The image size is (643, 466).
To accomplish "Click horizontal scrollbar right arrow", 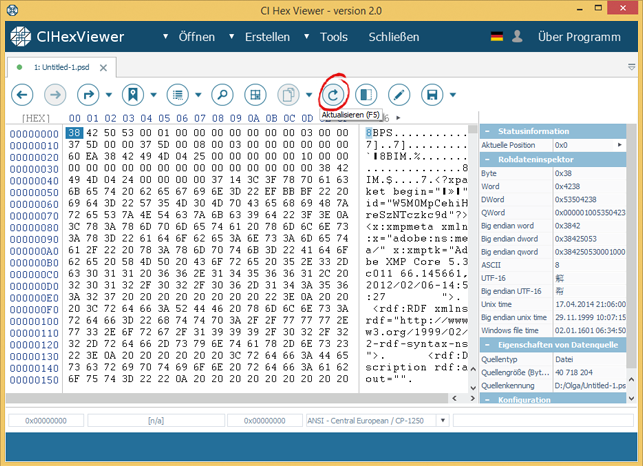I will point(473,398).
